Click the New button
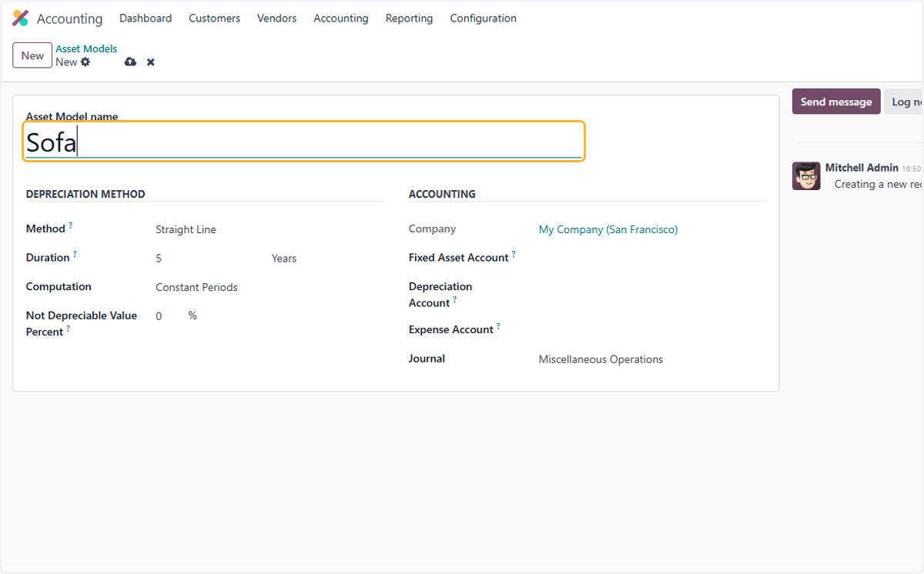 [32, 55]
